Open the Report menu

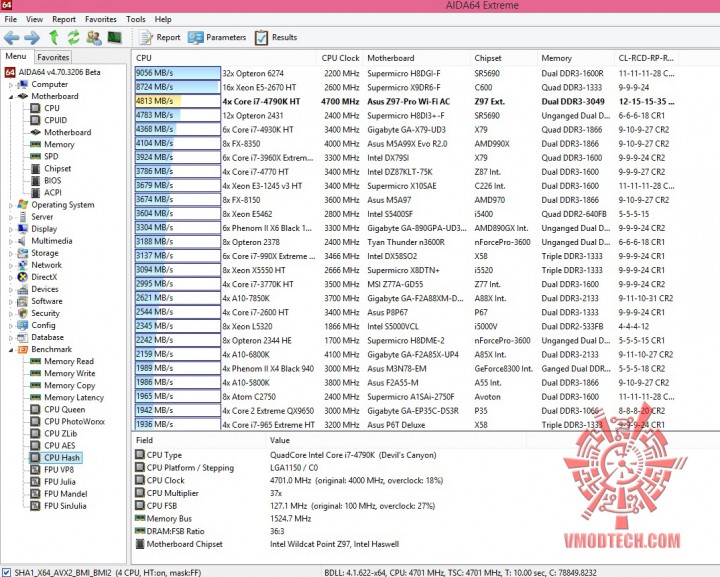[x=64, y=19]
